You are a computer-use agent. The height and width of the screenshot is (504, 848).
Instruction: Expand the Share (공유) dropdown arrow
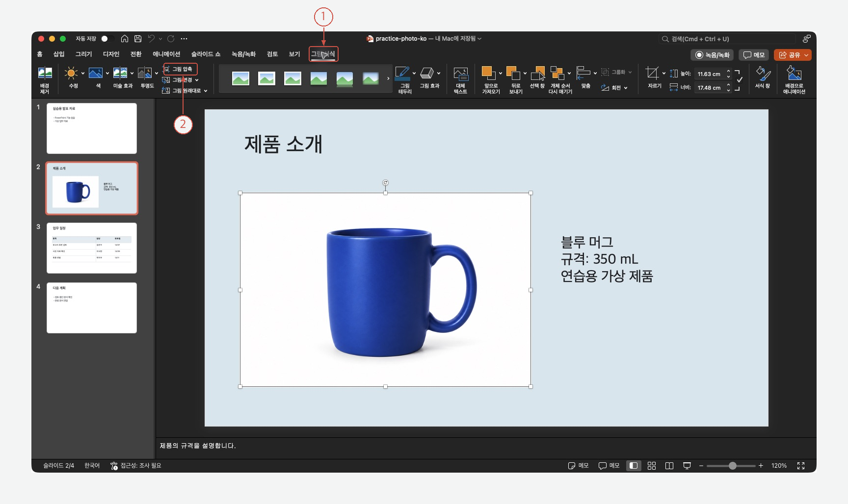coord(806,55)
